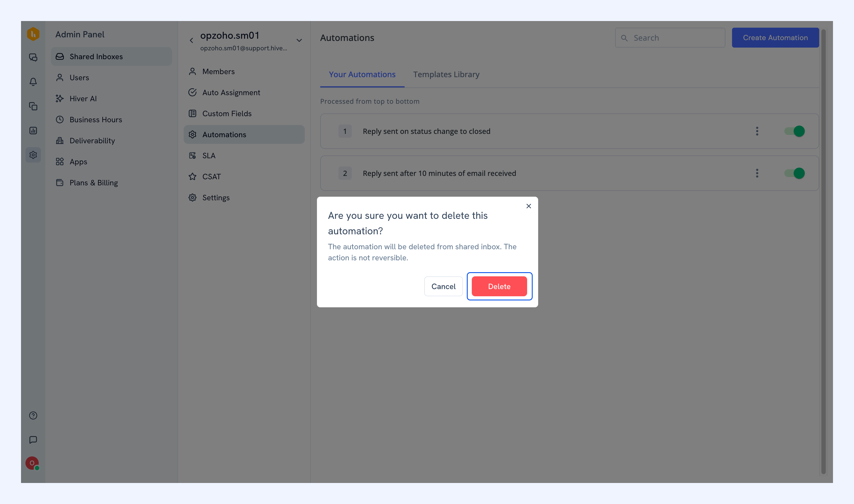Viewport: 854px width, 504px height.
Task: Open the chat feedback icon
Action: point(33,440)
